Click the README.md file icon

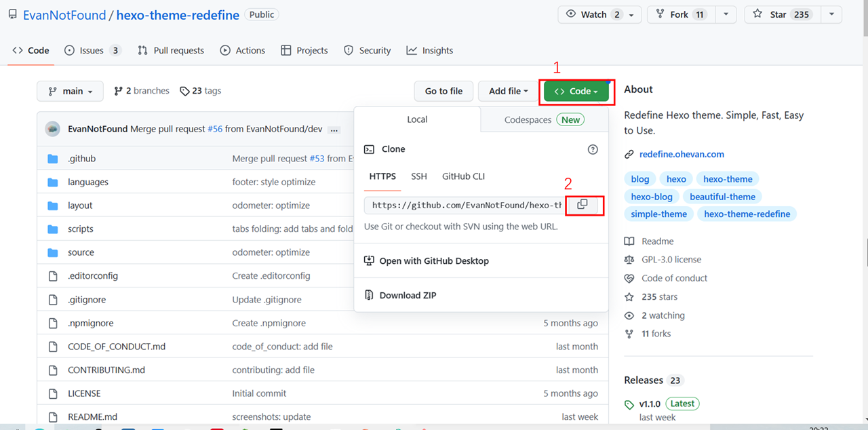(53, 417)
